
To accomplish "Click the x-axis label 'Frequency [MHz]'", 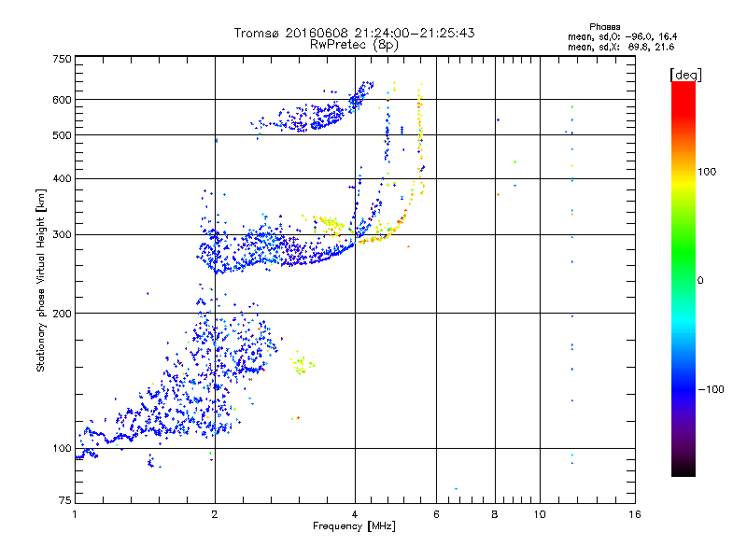I will (354, 526).
